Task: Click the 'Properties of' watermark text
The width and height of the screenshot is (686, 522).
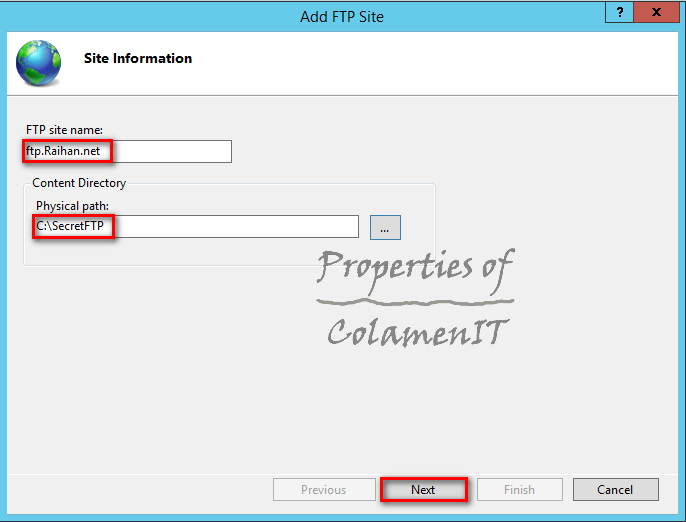Action: [414, 267]
